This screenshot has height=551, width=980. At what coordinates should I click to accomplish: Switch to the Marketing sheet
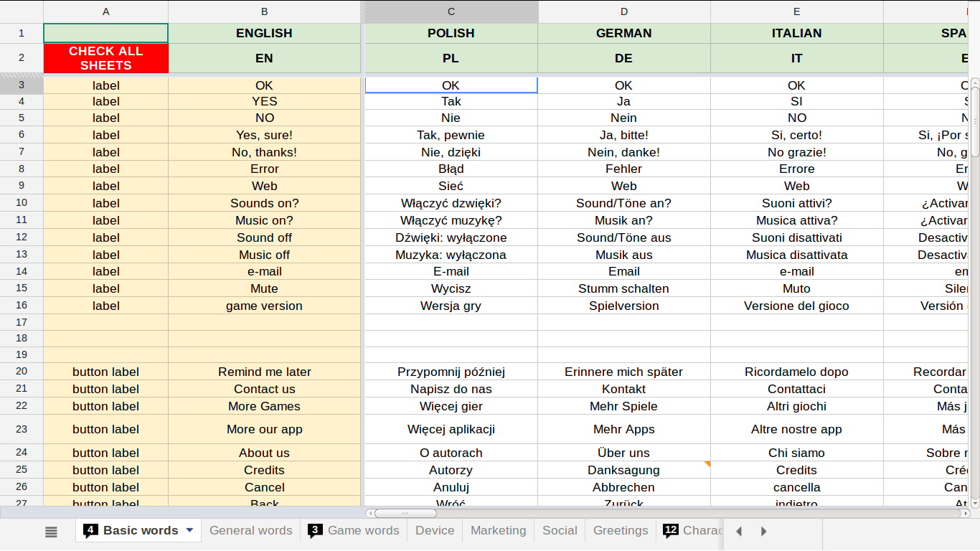(499, 530)
